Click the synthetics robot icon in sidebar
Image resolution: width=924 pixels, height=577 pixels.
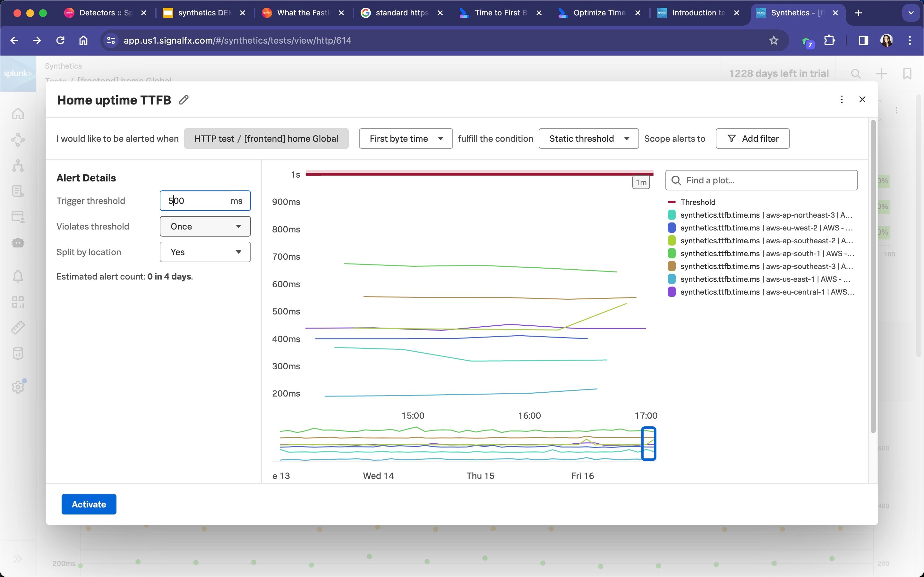pyautogui.click(x=18, y=243)
